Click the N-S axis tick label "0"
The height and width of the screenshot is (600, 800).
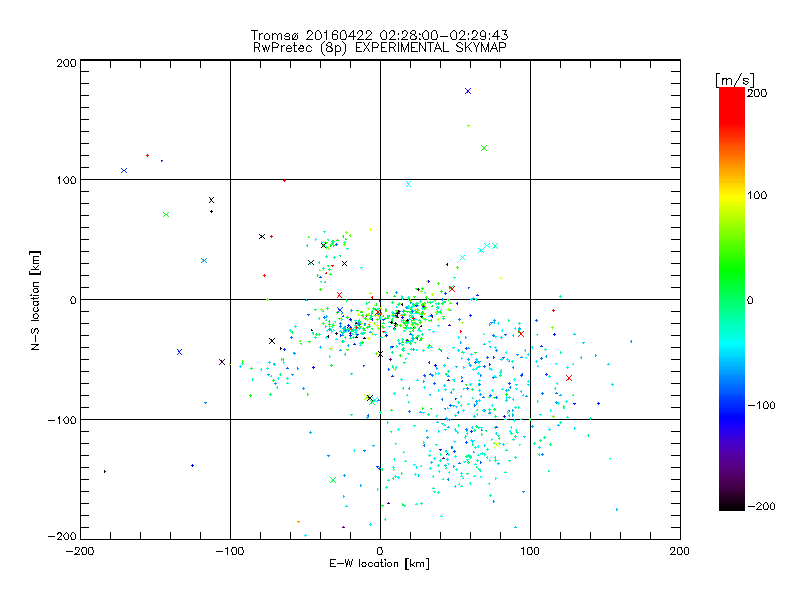click(72, 300)
